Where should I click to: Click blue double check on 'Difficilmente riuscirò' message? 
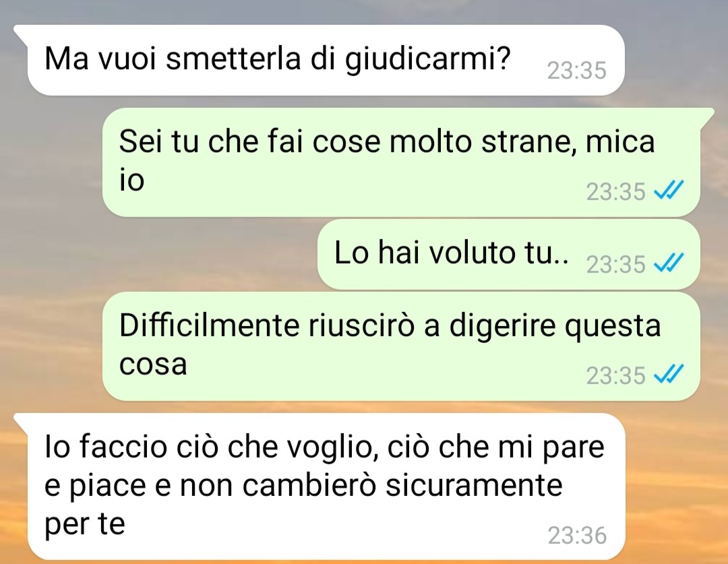(x=669, y=374)
